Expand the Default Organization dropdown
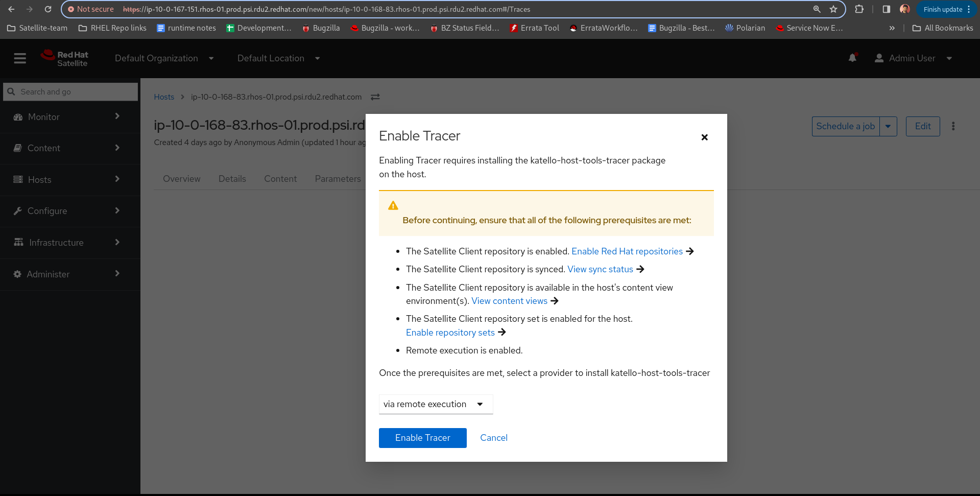980x496 pixels. pos(164,58)
